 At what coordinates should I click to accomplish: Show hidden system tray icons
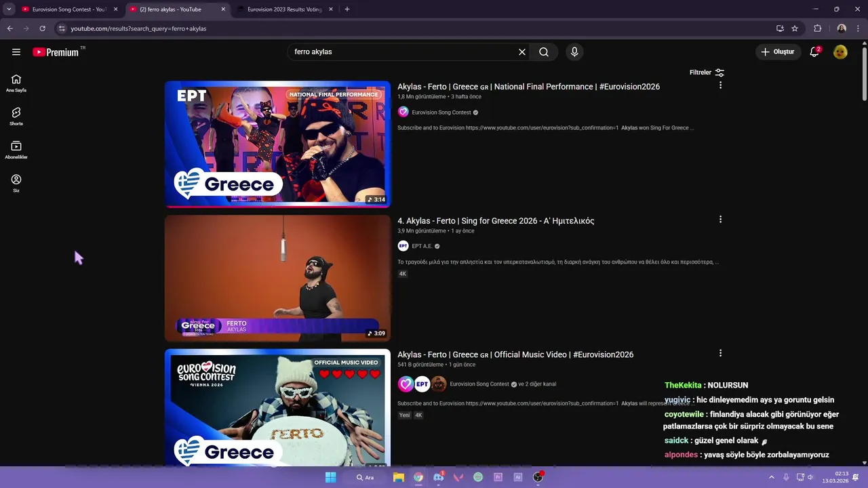[x=771, y=477]
